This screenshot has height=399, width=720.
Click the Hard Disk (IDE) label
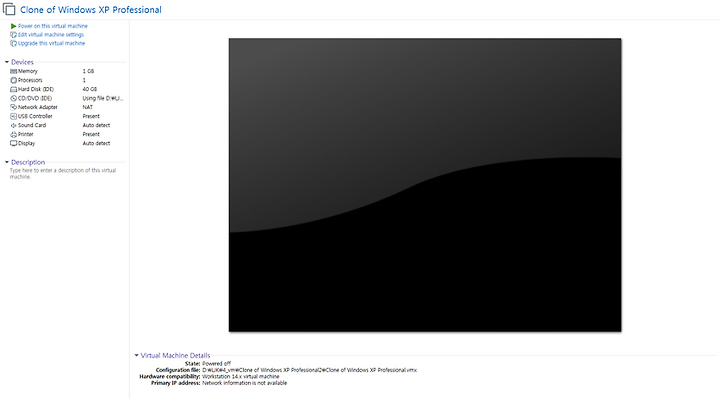pyautogui.click(x=36, y=89)
